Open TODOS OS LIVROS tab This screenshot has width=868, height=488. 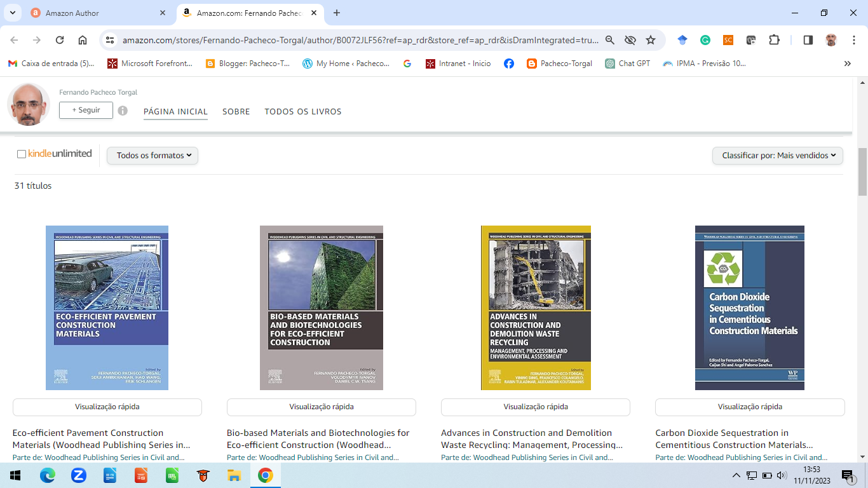303,111
